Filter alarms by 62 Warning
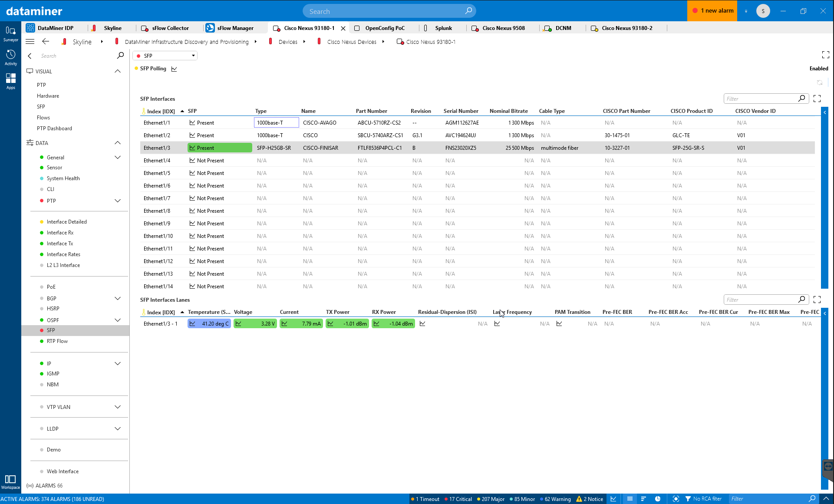The width and height of the screenshot is (834, 504). tap(555, 499)
